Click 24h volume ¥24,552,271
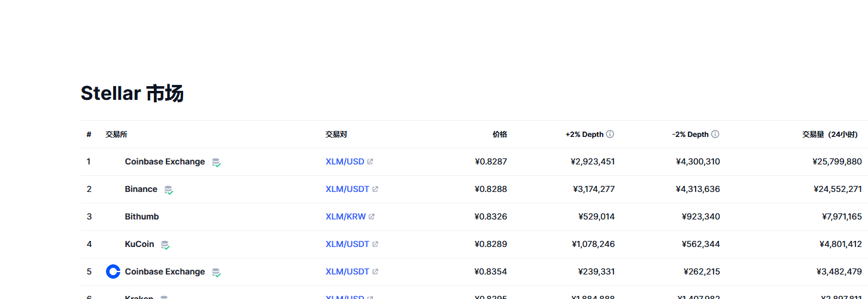868x299 pixels. [837, 190]
